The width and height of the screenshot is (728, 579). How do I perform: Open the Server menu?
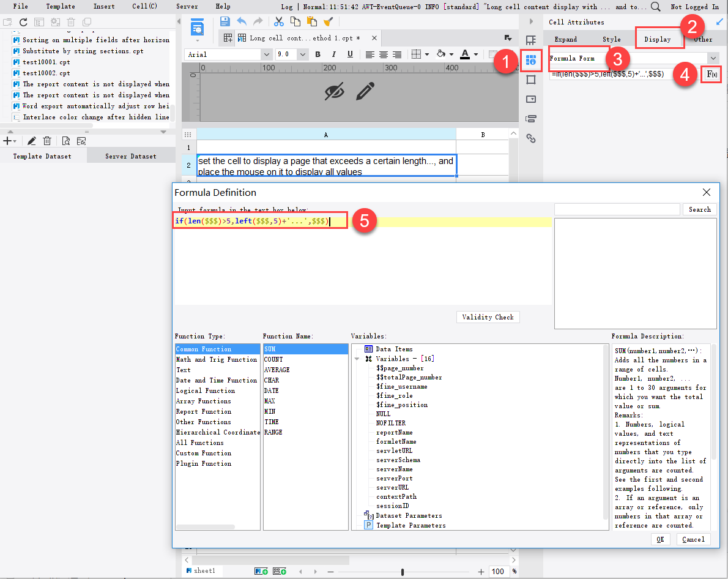tap(186, 7)
